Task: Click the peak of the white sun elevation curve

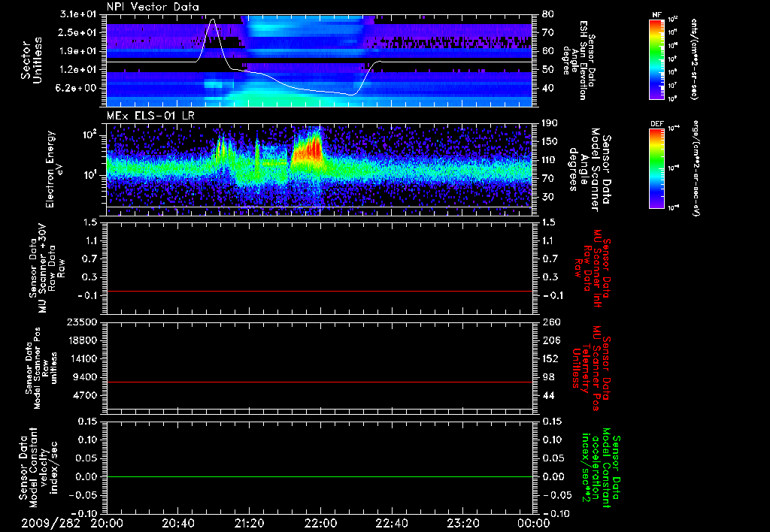Action: click(x=212, y=20)
